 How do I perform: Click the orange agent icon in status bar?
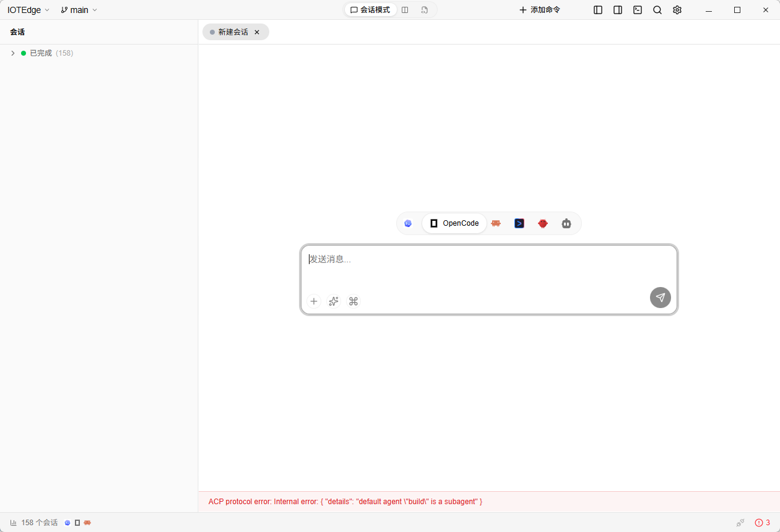tap(87, 523)
